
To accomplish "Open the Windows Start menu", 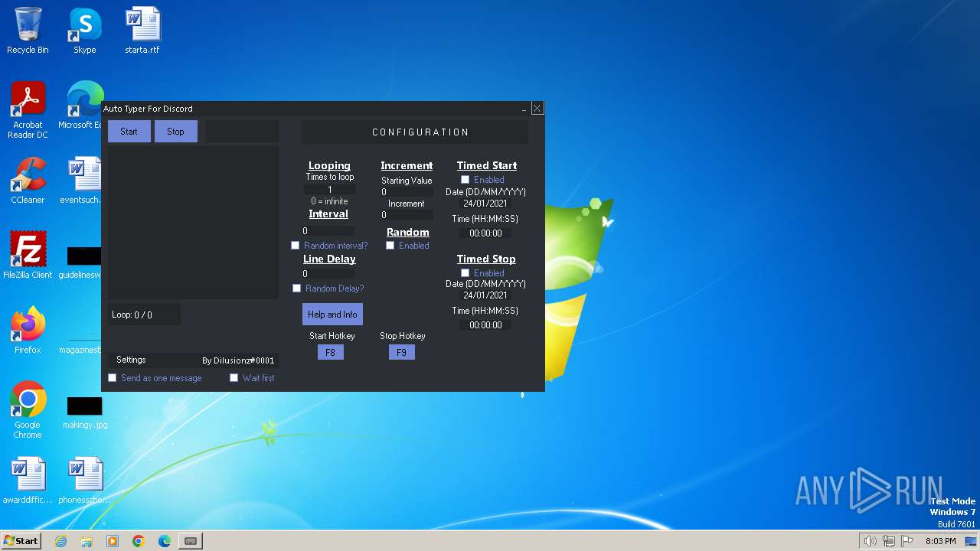I will coord(21,541).
